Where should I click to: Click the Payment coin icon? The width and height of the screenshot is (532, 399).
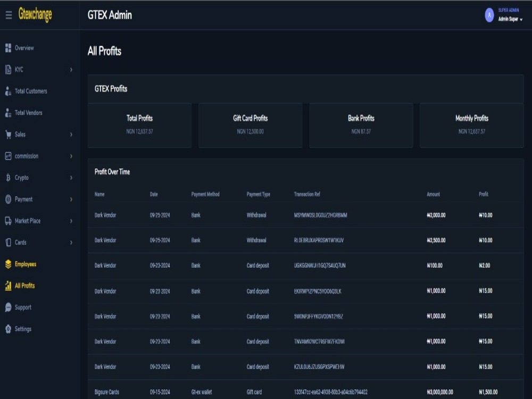[x=8, y=199]
